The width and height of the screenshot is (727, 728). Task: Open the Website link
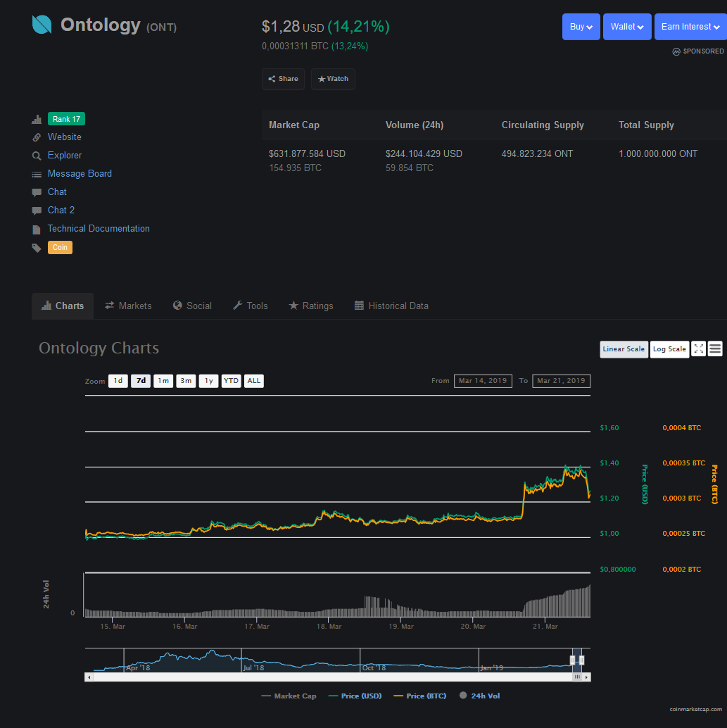(x=65, y=137)
